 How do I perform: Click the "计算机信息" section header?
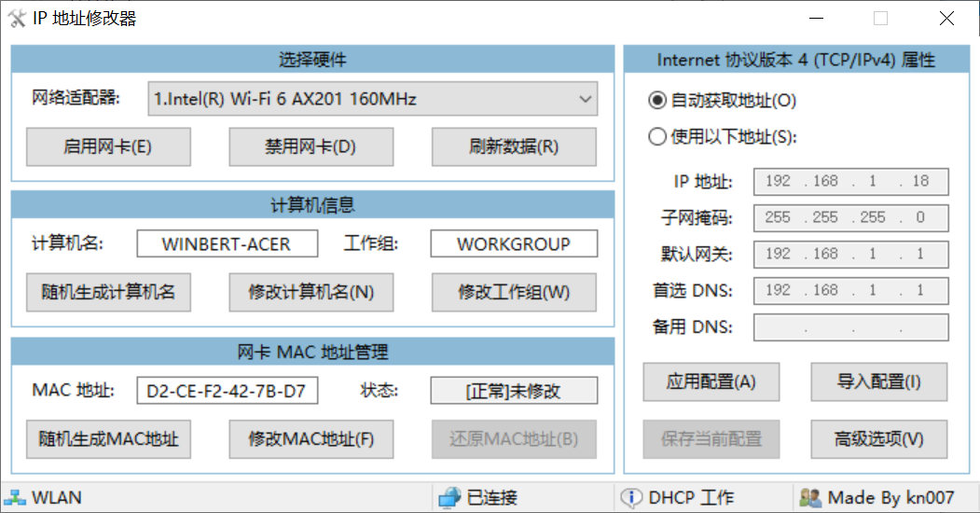pos(312,205)
